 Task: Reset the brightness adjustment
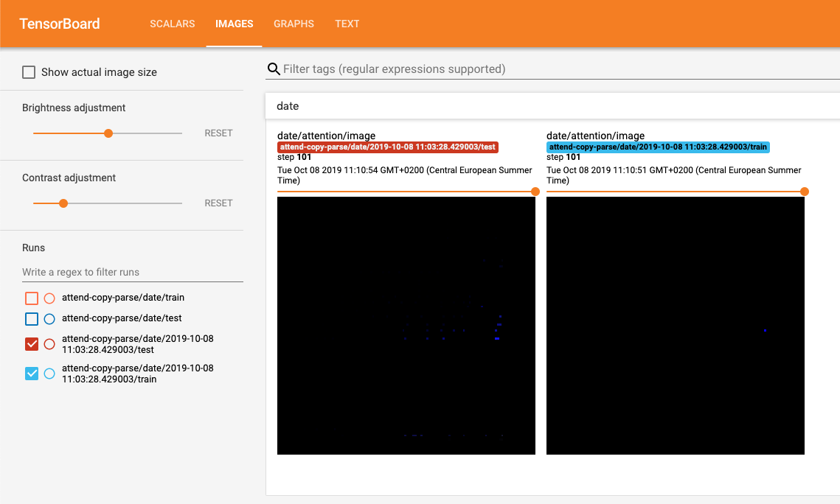tap(218, 133)
